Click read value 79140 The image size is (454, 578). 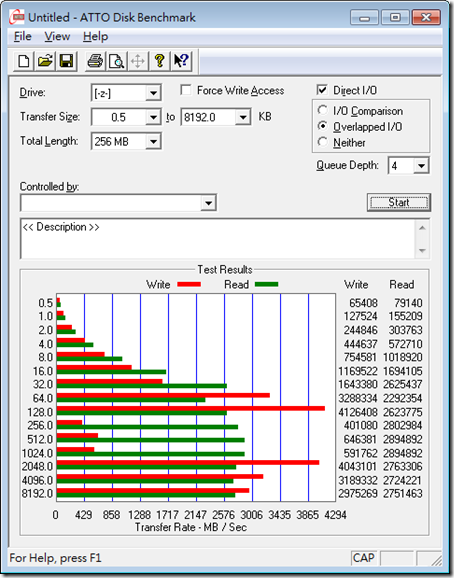tap(408, 303)
